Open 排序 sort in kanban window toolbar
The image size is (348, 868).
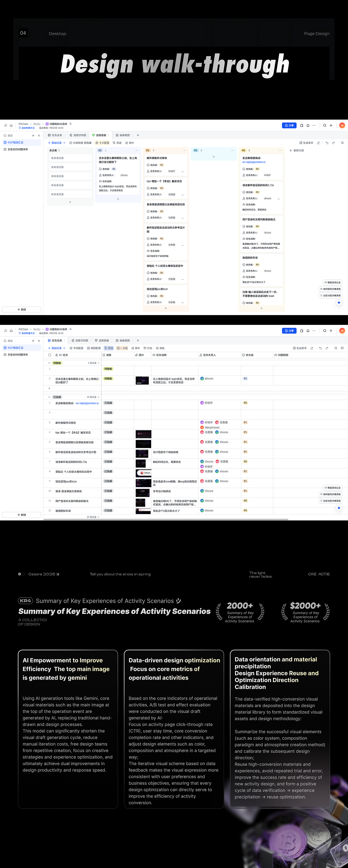130,143
